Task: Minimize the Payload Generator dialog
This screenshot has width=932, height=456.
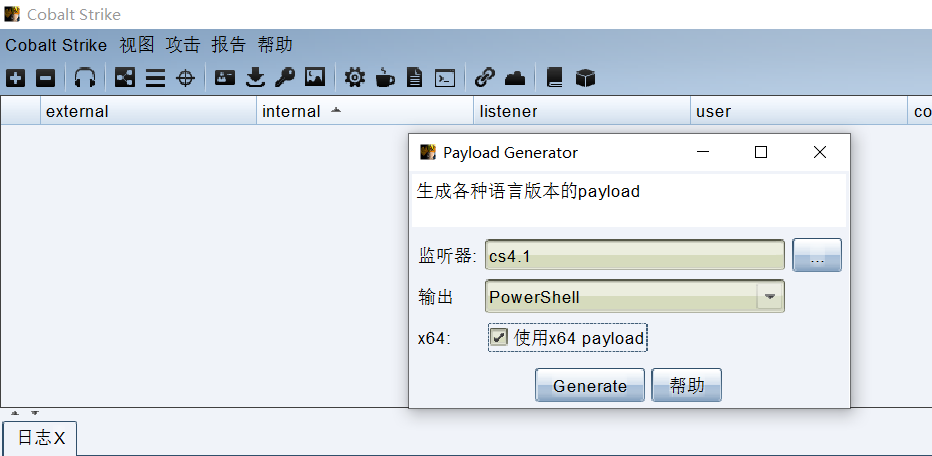Action: 703,152
